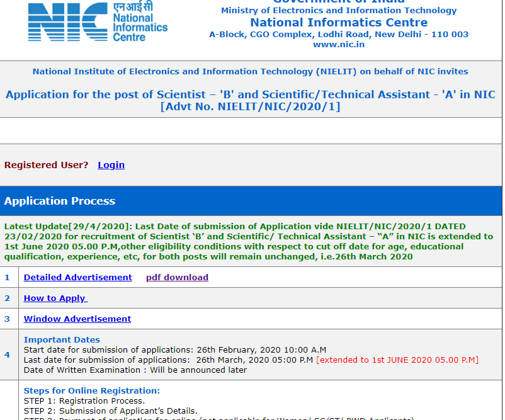This screenshot has width=505, height=420.
Task: Click the NIC logo graphic
Action: tap(68, 24)
